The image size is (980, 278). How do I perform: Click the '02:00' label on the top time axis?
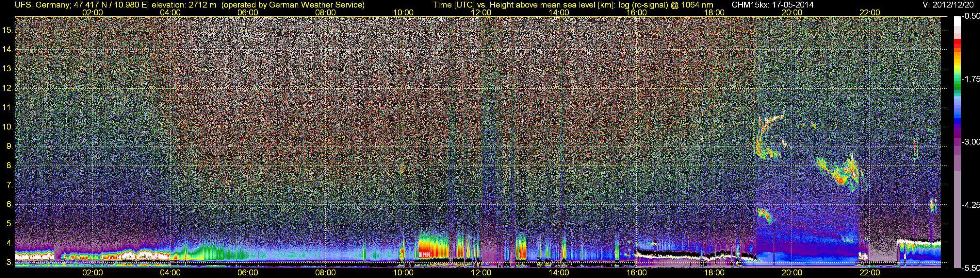[x=92, y=12]
